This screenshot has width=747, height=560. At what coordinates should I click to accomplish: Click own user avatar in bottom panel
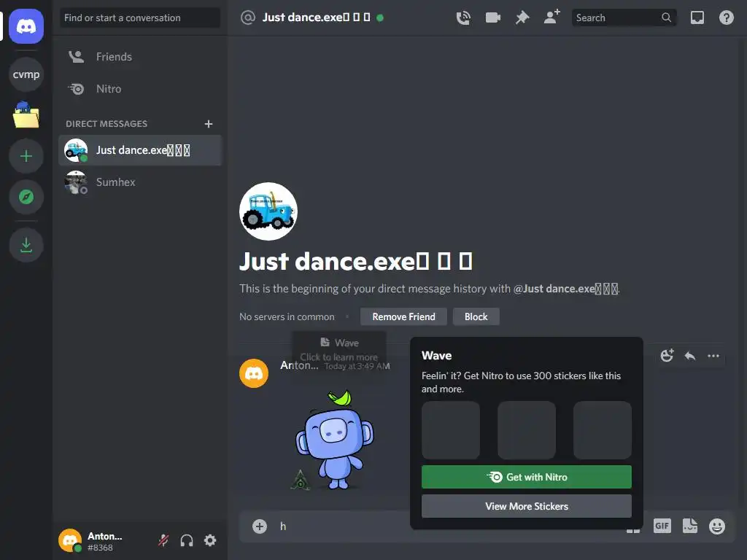tap(70, 541)
